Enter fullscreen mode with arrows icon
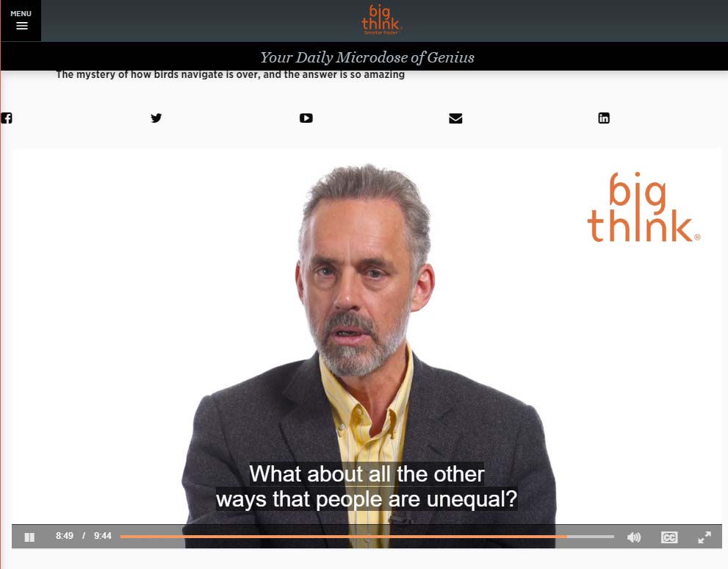728x569 pixels. click(x=704, y=537)
